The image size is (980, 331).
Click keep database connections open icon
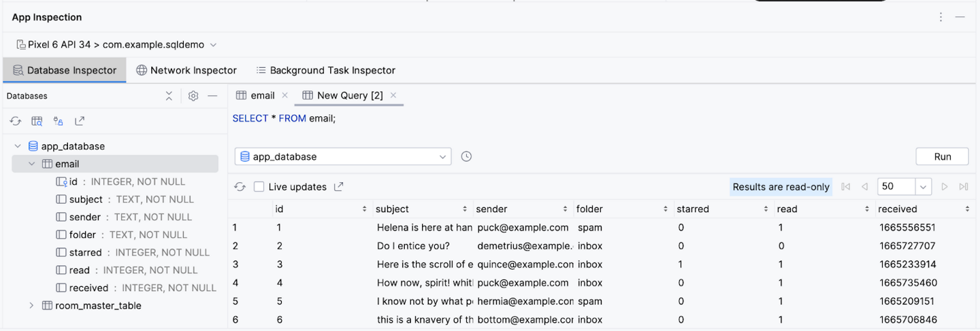click(x=59, y=121)
